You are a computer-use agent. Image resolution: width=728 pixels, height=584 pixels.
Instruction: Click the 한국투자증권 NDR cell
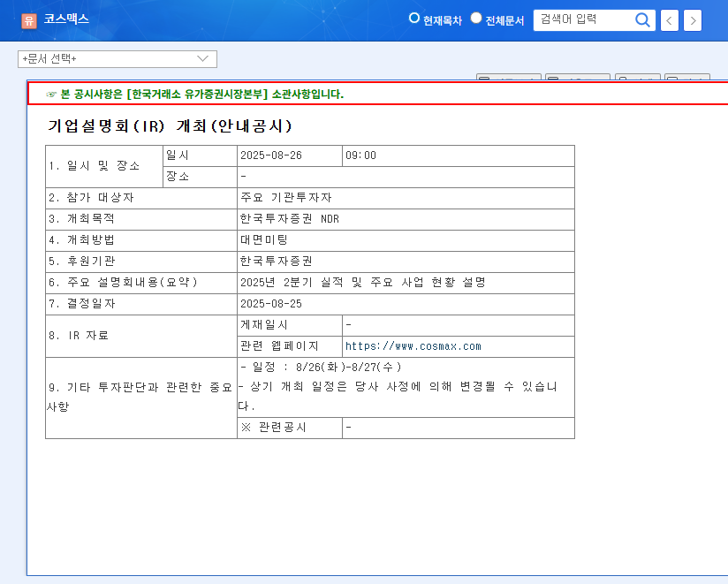coord(406,219)
